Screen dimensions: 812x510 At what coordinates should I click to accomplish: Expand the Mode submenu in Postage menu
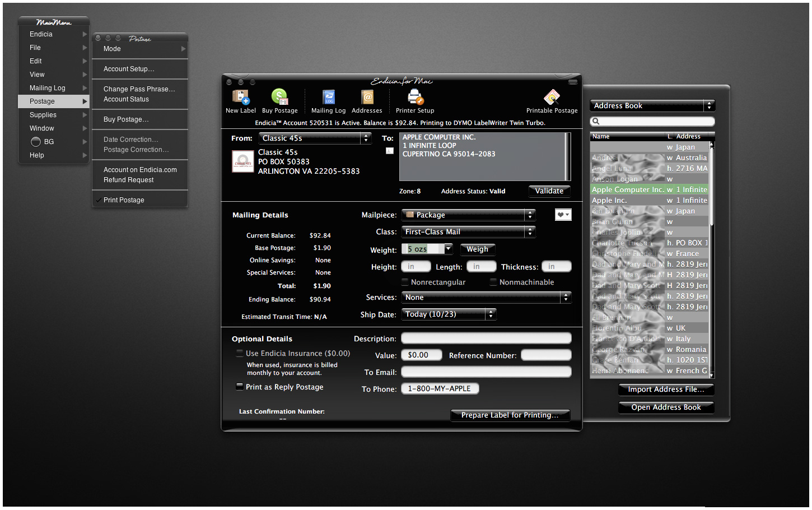pos(140,49)
